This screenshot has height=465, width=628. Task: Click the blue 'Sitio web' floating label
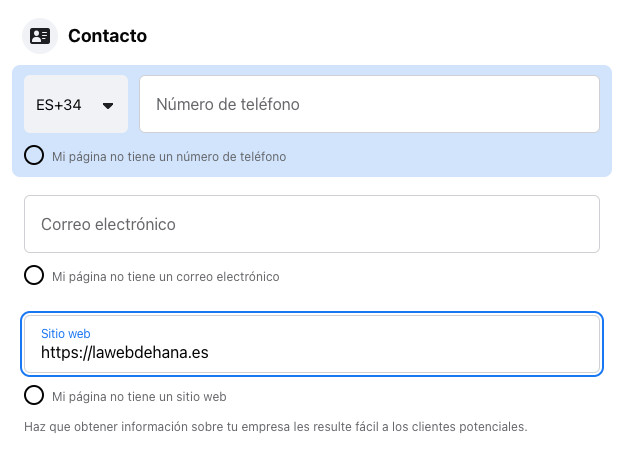tap(66, 334)
